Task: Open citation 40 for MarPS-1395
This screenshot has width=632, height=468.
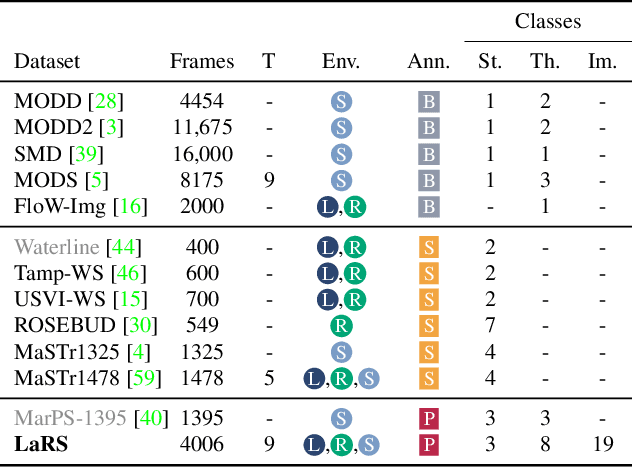Action: [148, 417]
